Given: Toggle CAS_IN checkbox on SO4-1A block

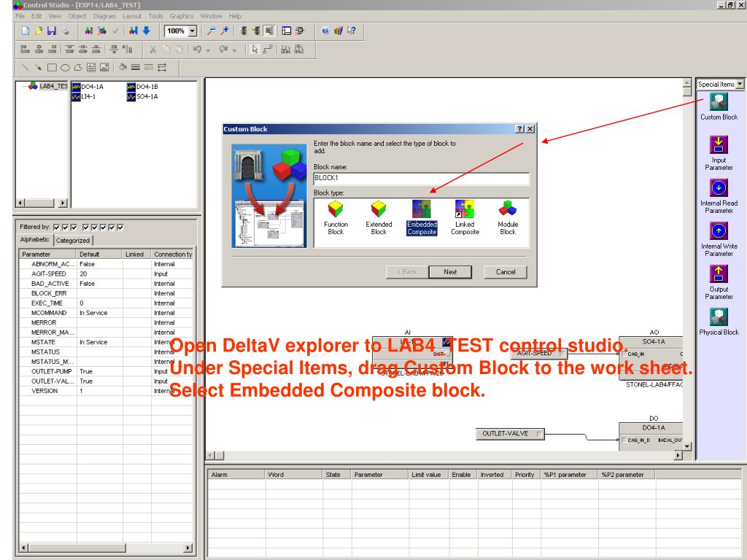Looking at the screenshot, I should pos(624,354).
